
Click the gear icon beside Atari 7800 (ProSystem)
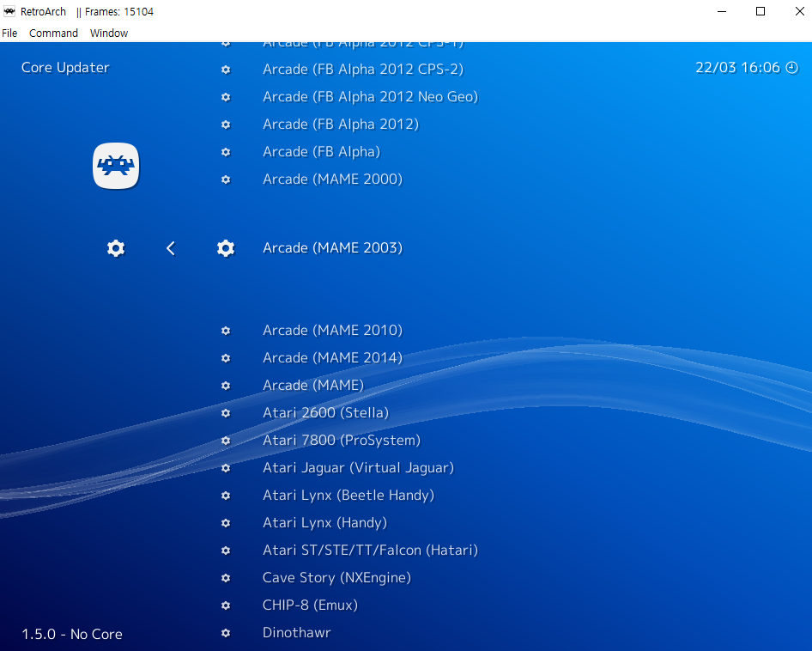[226, 441]
